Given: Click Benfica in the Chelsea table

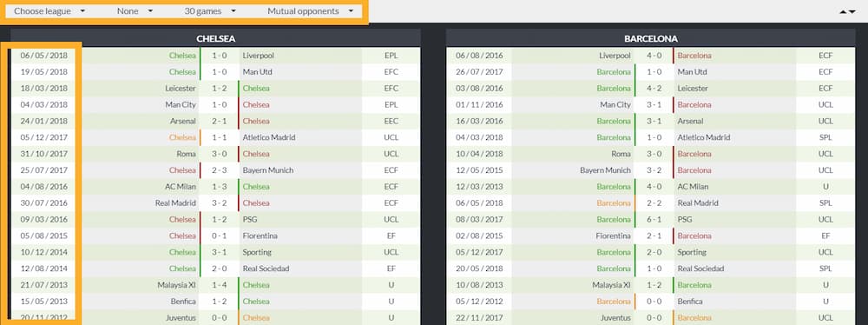Looking at the screenshot, I should pos(183,302).
